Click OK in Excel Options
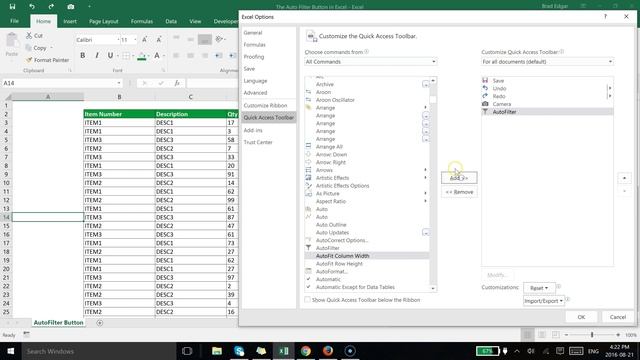Image resolution: width=640 pixels, height=360 pixels. (581, 317)
